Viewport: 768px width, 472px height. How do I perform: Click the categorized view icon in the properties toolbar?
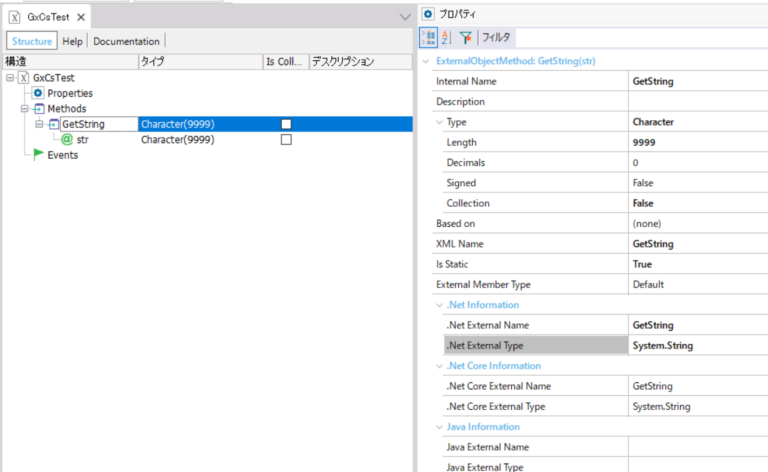pyautogui.click(x=428, y=38)
